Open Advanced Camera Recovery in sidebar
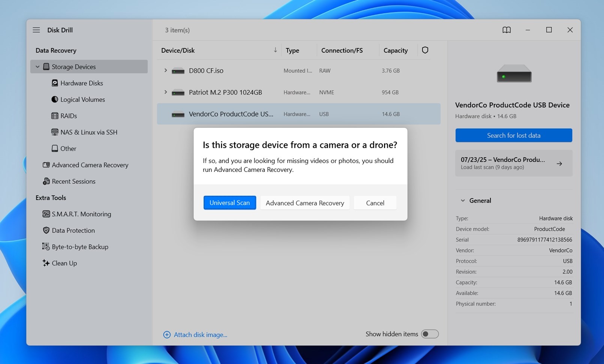 [90, 165]
